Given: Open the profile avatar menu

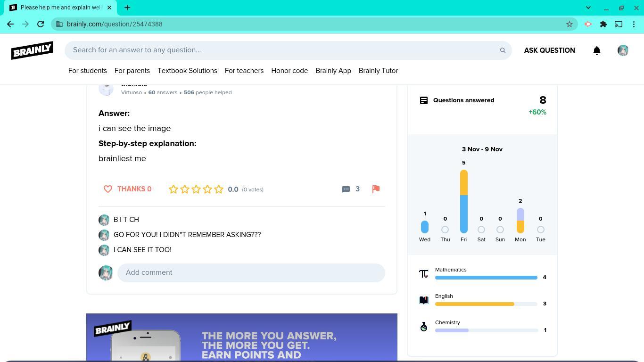Looking at the screenshot, I should (623, 50).
